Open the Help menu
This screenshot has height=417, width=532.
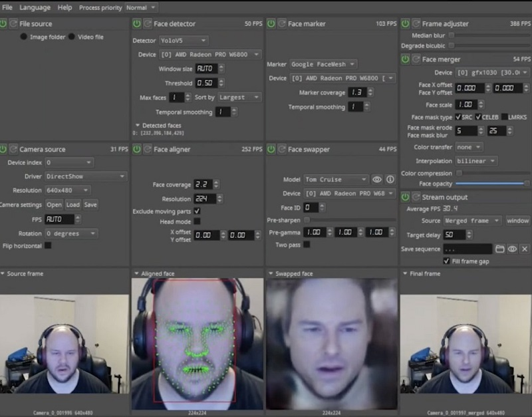pyautogui.click(x=65, y=7)
